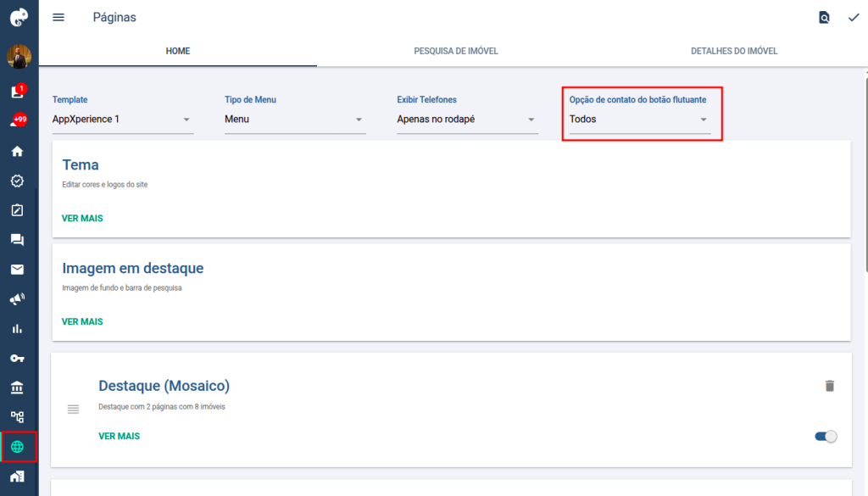Viewport: 868px width, 496px height.
Task: Open the mail envelope icon in sidebar
Action: point(17,270)
